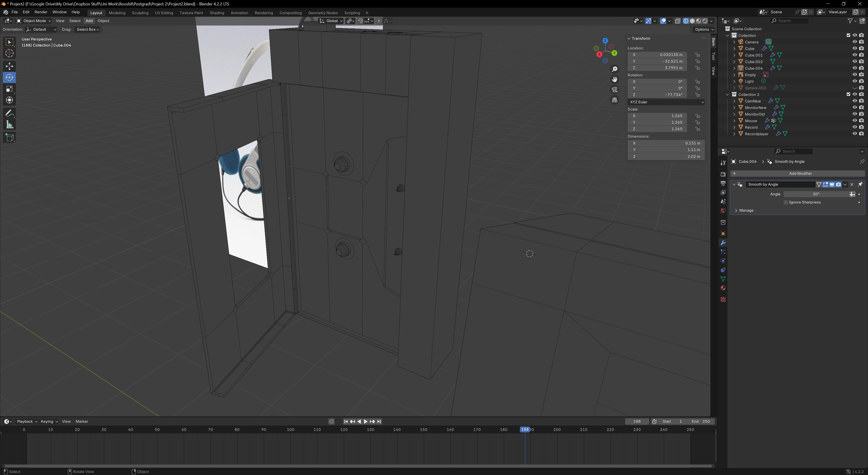Adjust the Smooth by Angle slider

click(x=816, y=194)
